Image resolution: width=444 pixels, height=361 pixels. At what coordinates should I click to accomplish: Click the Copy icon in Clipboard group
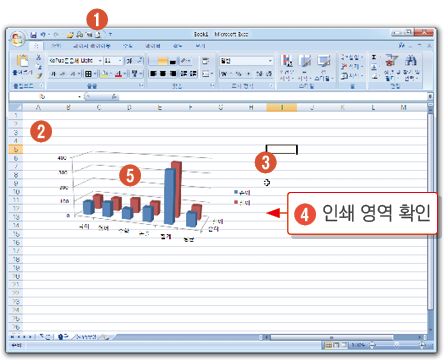(x=39, y=67)
